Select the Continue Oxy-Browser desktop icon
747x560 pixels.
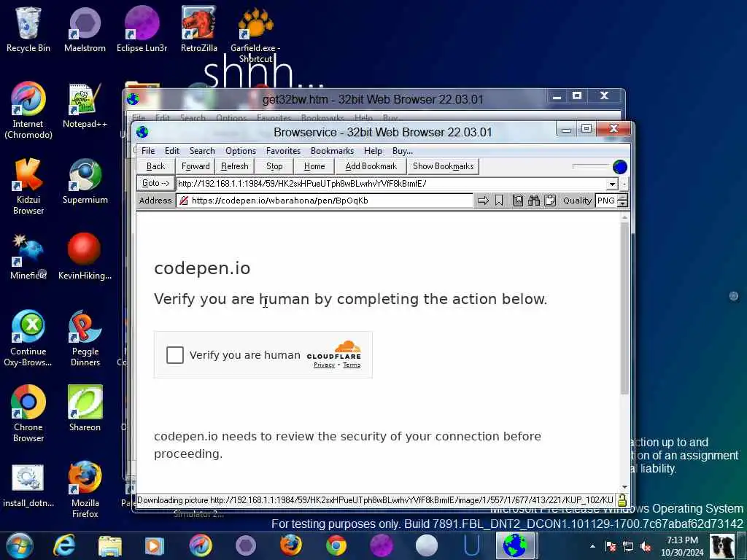(28, 338)
